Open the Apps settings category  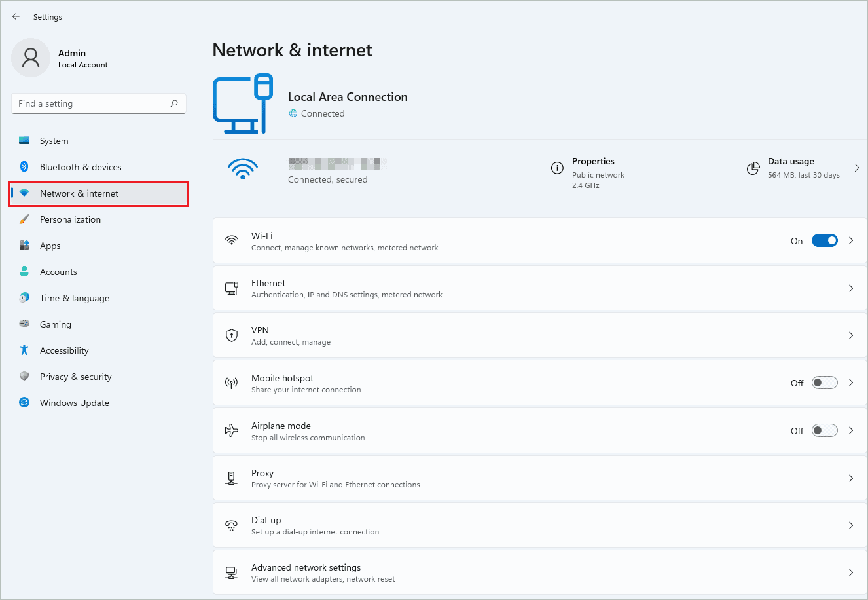(x=99, y=246)
